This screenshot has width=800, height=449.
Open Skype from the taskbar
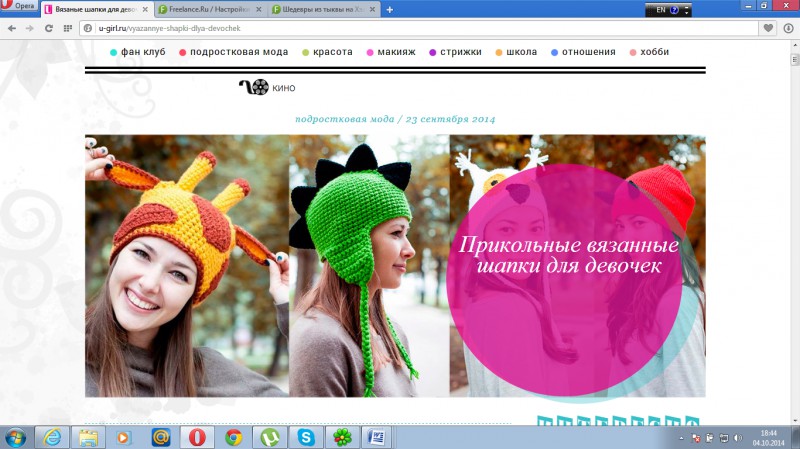click(306, 437)
